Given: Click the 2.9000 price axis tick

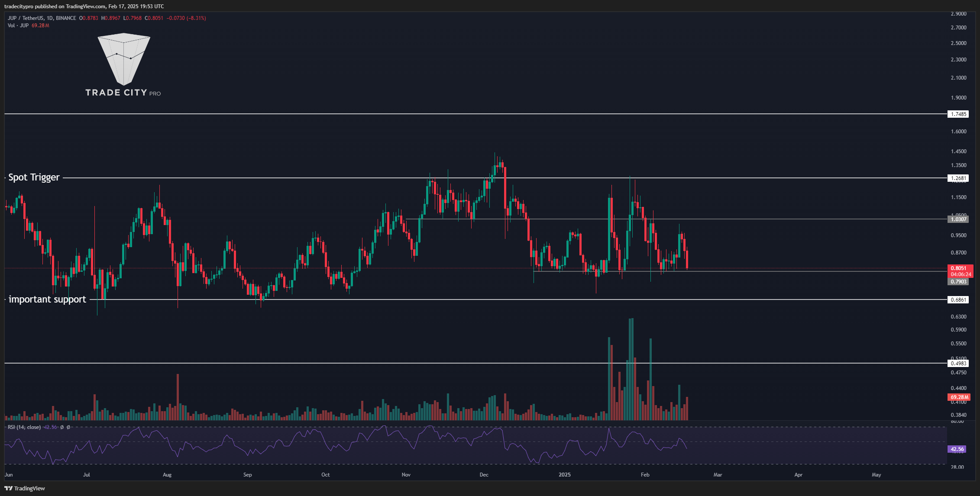Looking at the screenshot, I should coord(958,14).
